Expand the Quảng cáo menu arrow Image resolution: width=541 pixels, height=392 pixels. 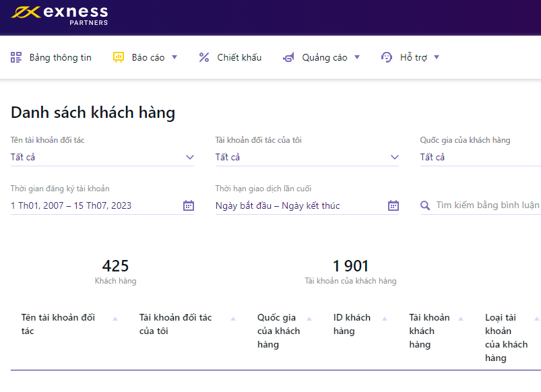[357, 57]
